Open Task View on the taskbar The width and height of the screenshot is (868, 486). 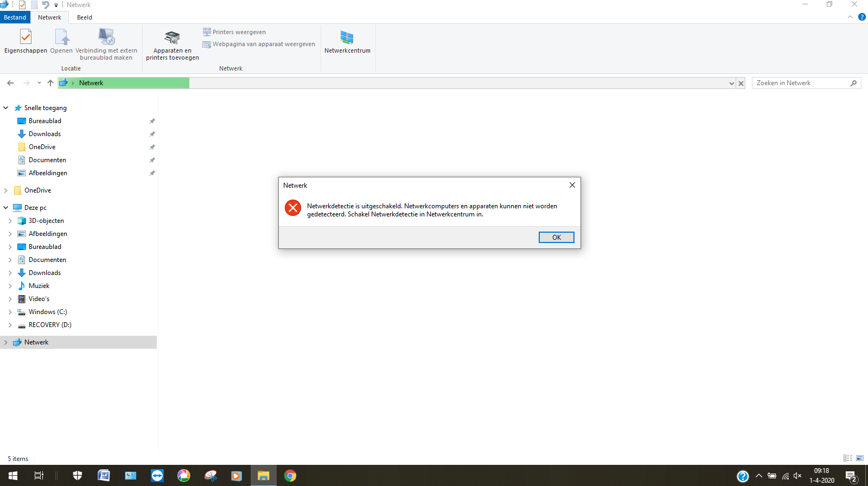(x=39, y=476)
